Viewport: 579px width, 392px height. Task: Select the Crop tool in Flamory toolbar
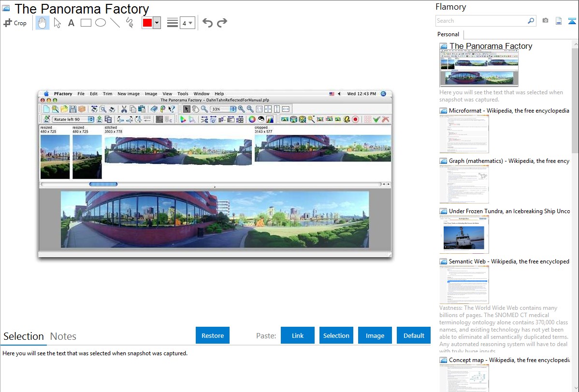point(15,23)
